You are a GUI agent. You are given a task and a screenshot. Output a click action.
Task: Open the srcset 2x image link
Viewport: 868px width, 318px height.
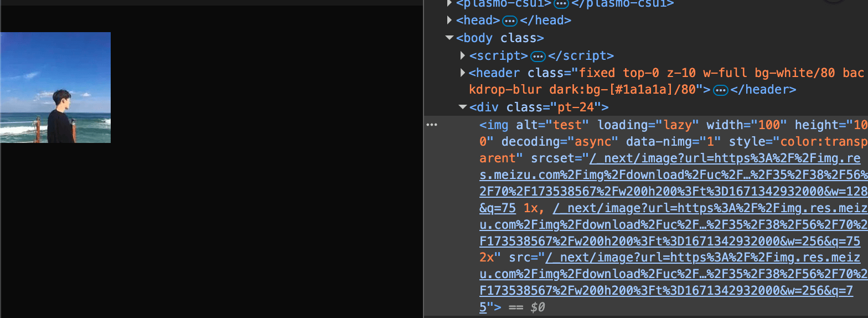coord(673,225)
